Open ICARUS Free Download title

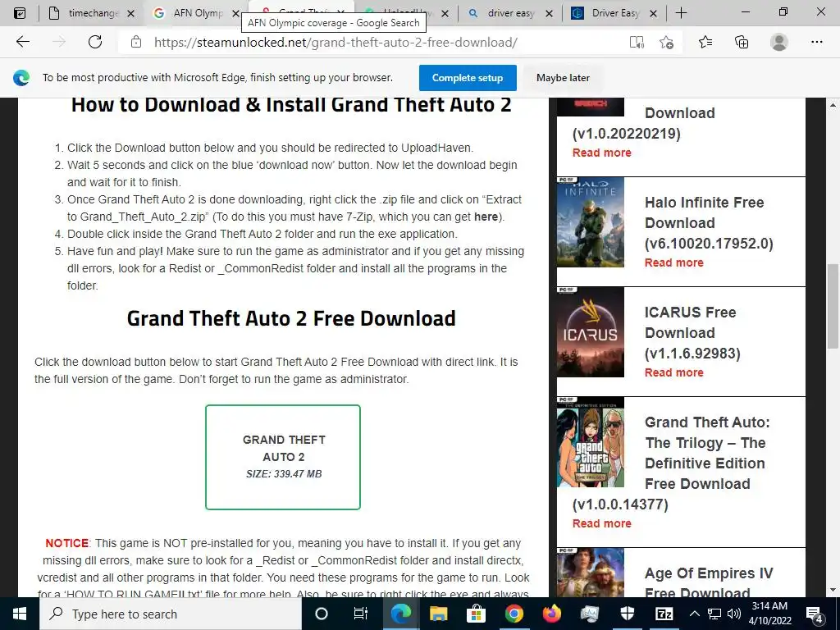(x=692, y=333)
